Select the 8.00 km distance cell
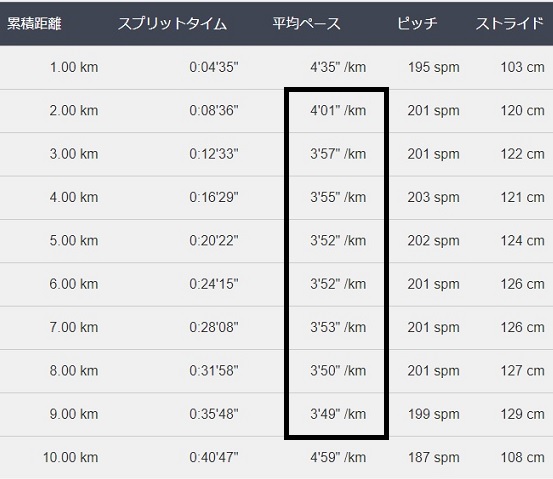The width and height of the screenshot is (553, 479). pyautogui.click(x=74, y=371)
